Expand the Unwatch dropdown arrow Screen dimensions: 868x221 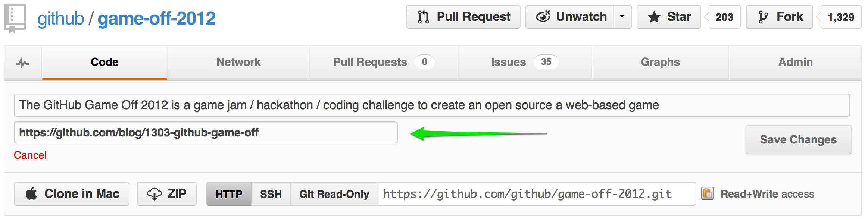click(x=622, y=17)
